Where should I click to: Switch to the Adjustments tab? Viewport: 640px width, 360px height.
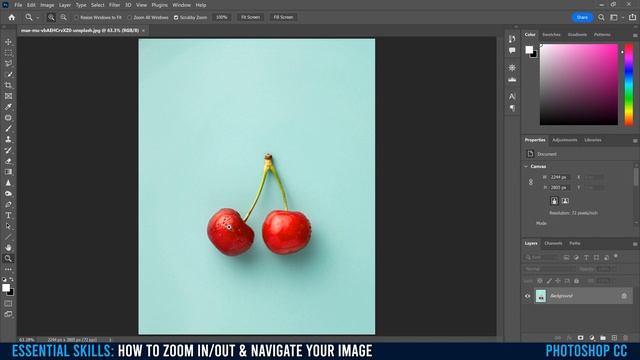point(564,140)
